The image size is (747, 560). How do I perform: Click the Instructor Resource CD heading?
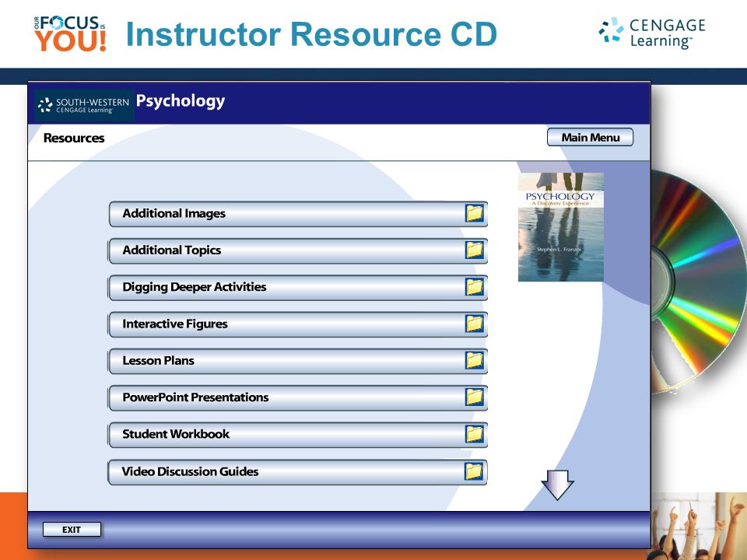click(311, 34)
